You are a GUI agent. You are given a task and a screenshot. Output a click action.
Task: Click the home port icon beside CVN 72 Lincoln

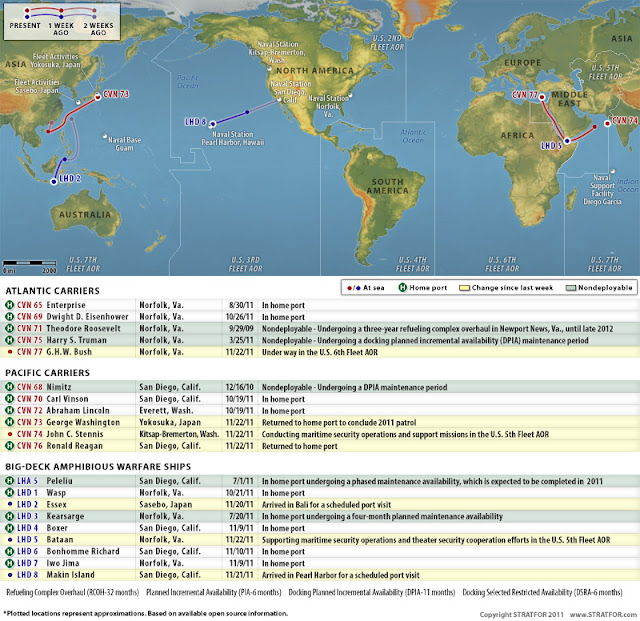point(9,410)
